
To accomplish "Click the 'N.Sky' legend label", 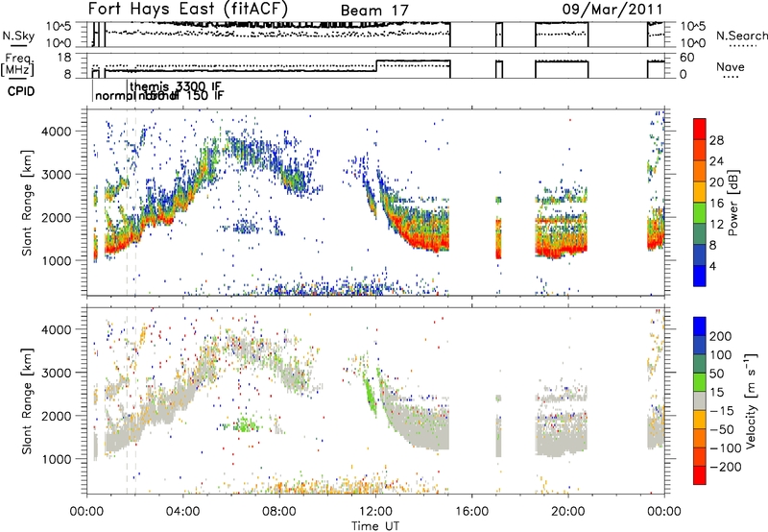I will 18,36.
